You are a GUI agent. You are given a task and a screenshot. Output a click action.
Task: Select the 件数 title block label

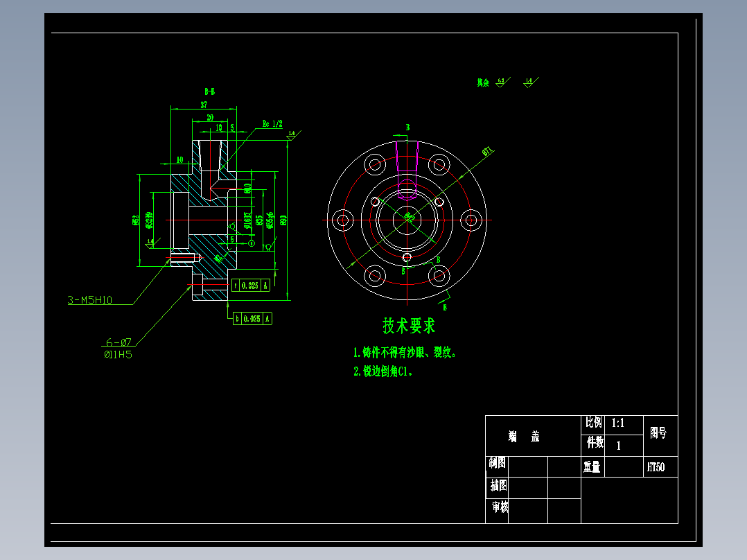tap(595, 443)
